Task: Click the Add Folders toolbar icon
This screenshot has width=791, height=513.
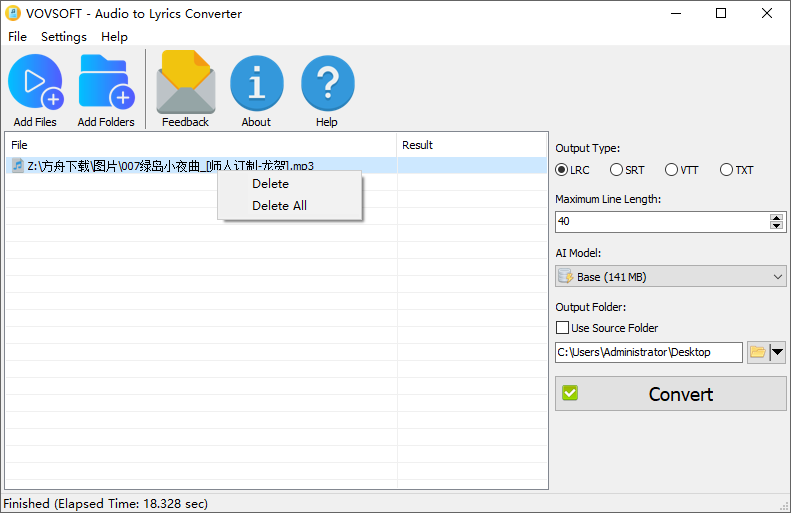Action: 106,82
